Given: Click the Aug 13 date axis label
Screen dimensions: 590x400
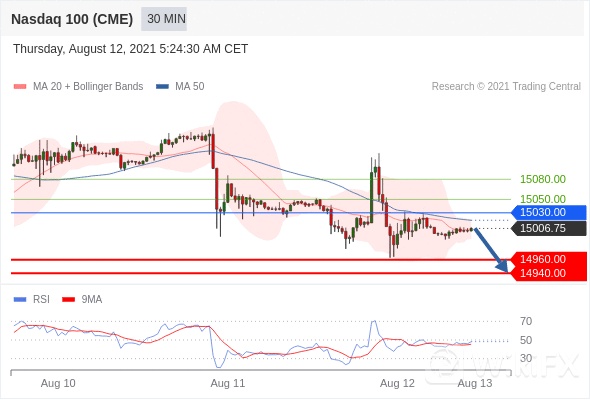Looking at the screenshot, I should point(475,383).
